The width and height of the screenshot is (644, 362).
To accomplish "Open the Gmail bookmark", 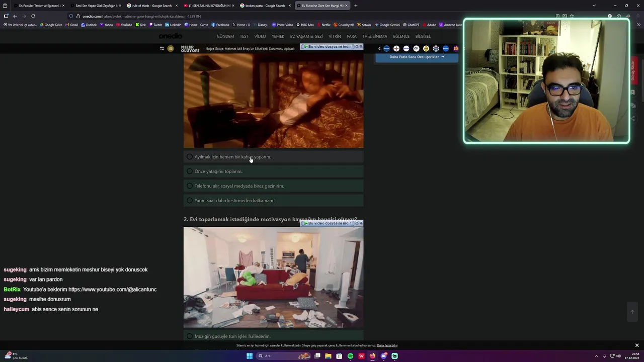I will [x=72, y=25].
